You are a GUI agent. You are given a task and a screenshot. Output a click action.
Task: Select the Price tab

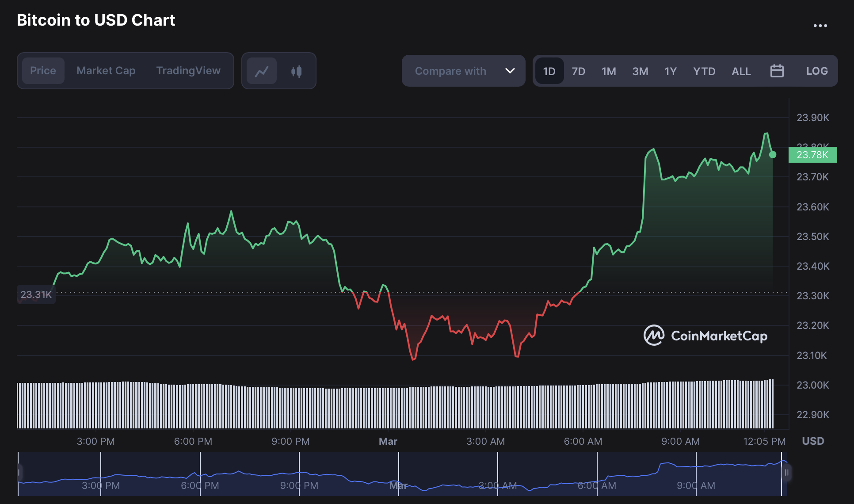[43, 71]
